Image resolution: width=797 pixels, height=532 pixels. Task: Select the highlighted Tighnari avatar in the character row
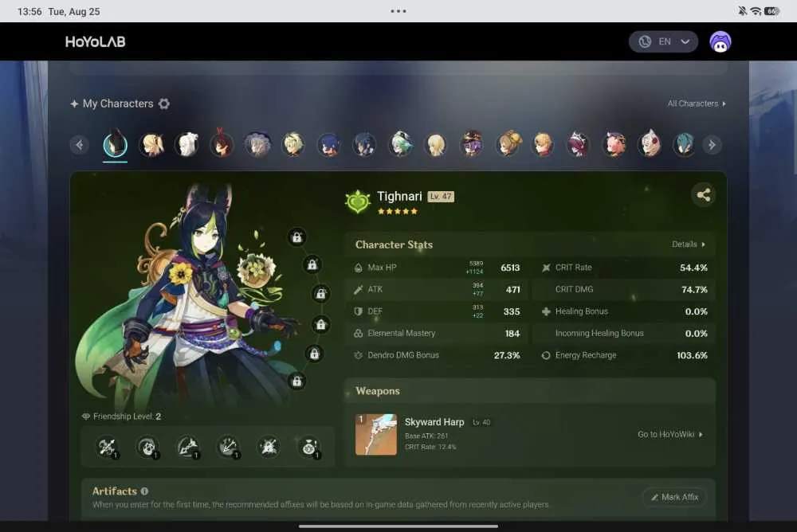(x=116, y=144)
